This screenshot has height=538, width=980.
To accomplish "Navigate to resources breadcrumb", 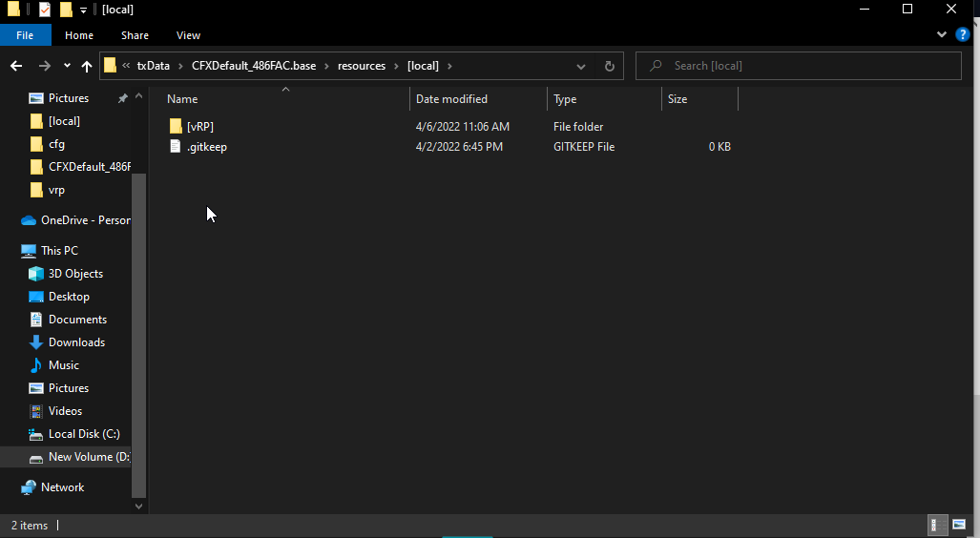I will click(x=362, y=66).
